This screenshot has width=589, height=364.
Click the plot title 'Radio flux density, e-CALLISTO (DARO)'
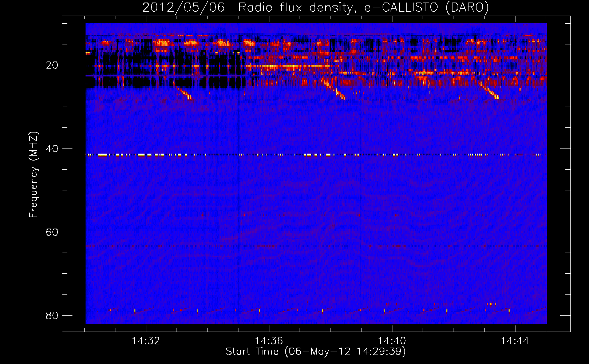point(363,8)
